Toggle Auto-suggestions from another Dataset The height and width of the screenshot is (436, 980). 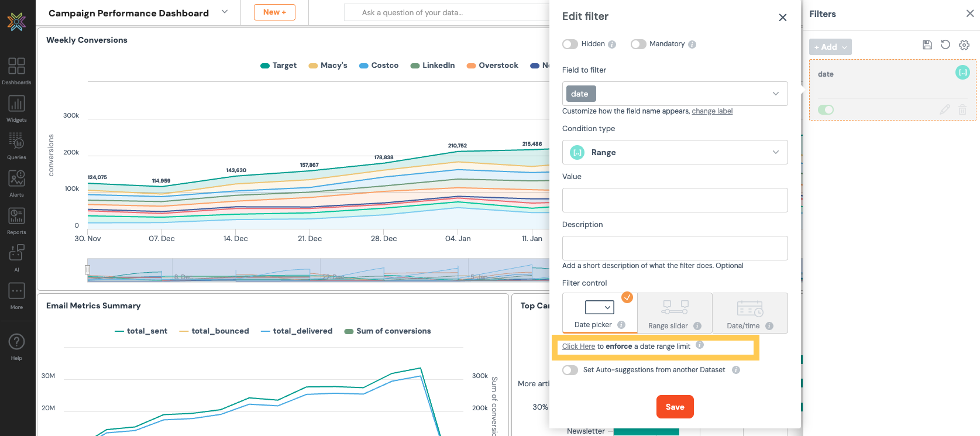click(570, 370)
